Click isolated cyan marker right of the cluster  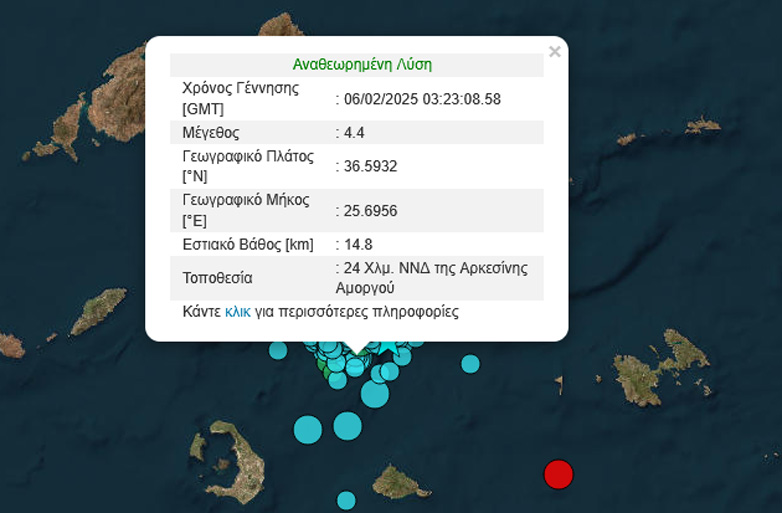470,363
